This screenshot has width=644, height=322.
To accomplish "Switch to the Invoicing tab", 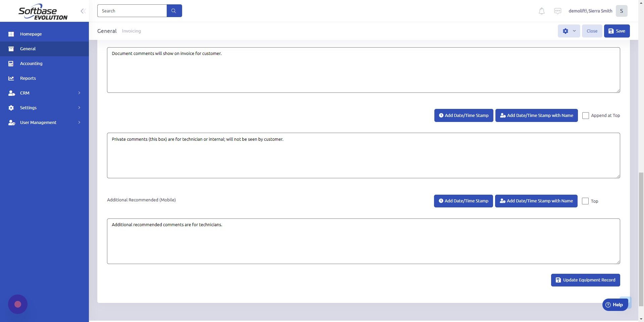I will (131, 31).
